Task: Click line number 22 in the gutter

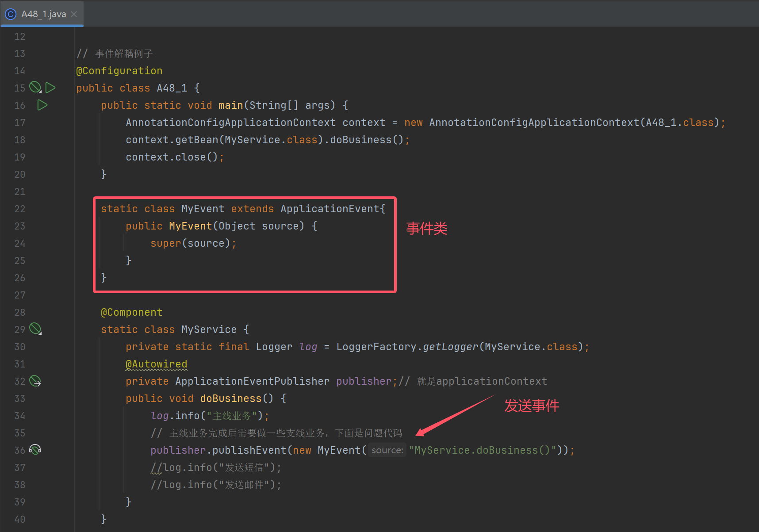Action: pyautogui.click(x=19, y=209)
